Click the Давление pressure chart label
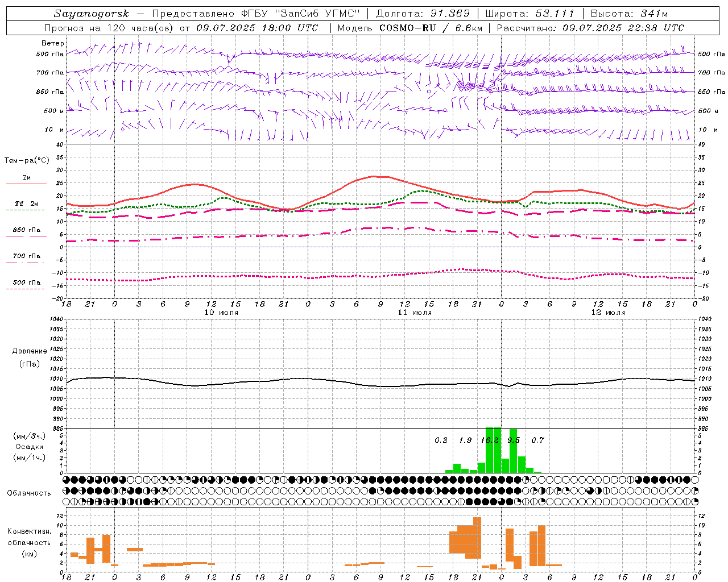The height and width of the screenshot is (582, 728). tap(30, 351)
